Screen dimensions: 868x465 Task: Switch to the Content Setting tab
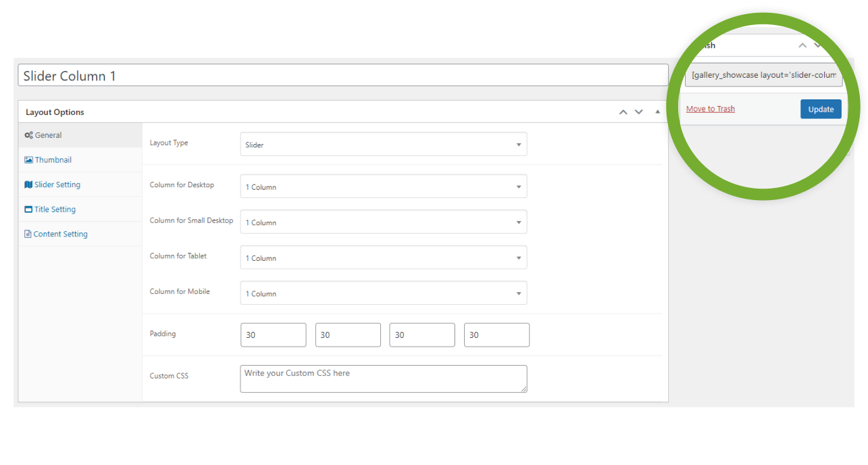click(59, 233)
